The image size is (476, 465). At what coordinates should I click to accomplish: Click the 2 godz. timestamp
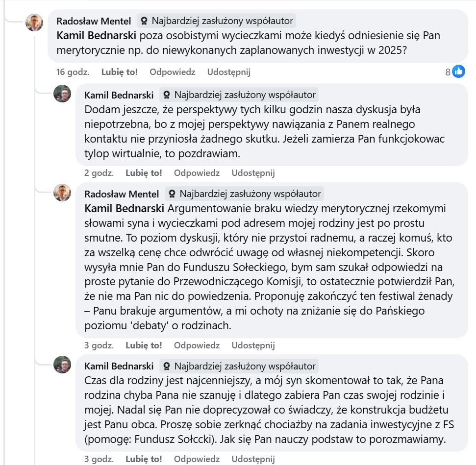(x=99, y=172)
